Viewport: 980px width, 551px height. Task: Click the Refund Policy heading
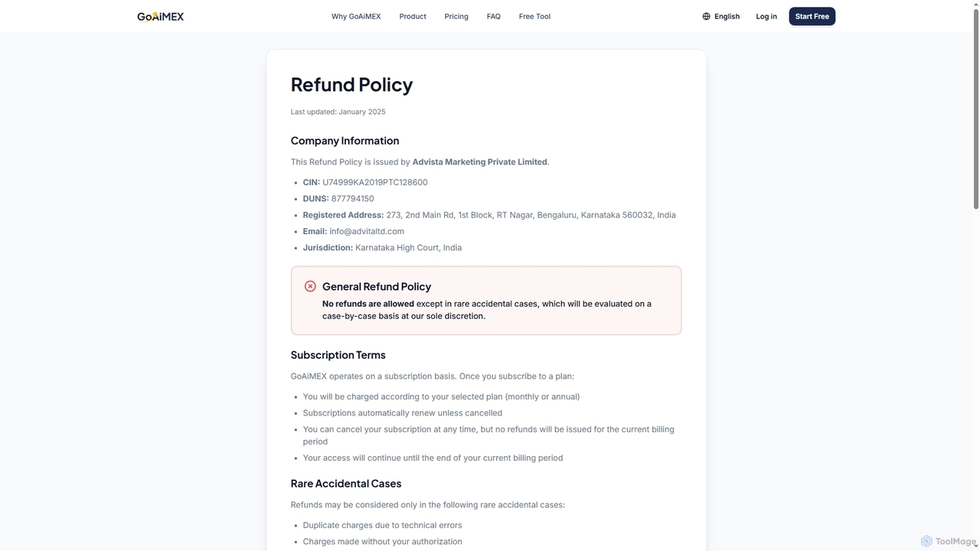(x=351, y=84)
